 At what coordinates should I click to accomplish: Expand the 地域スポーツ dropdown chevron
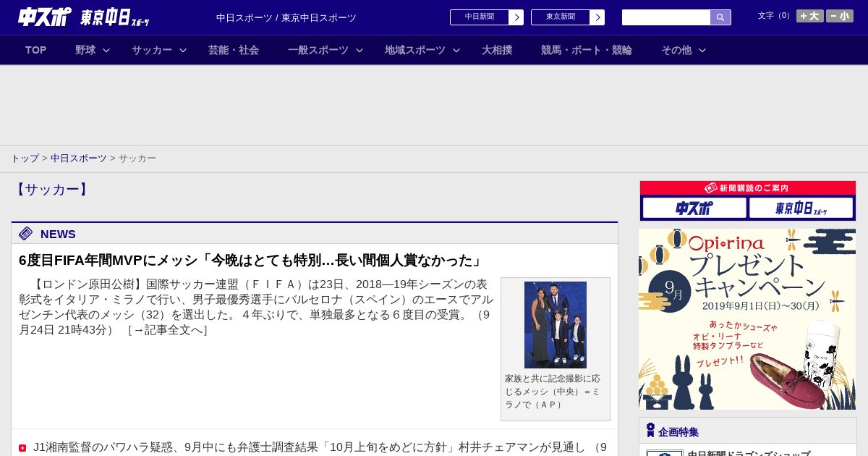[x=456, y=50]
